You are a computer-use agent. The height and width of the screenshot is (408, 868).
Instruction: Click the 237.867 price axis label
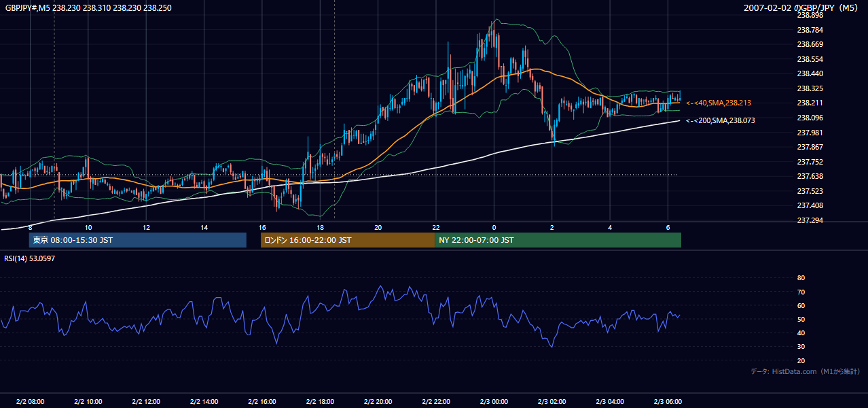tap(810, 147)
